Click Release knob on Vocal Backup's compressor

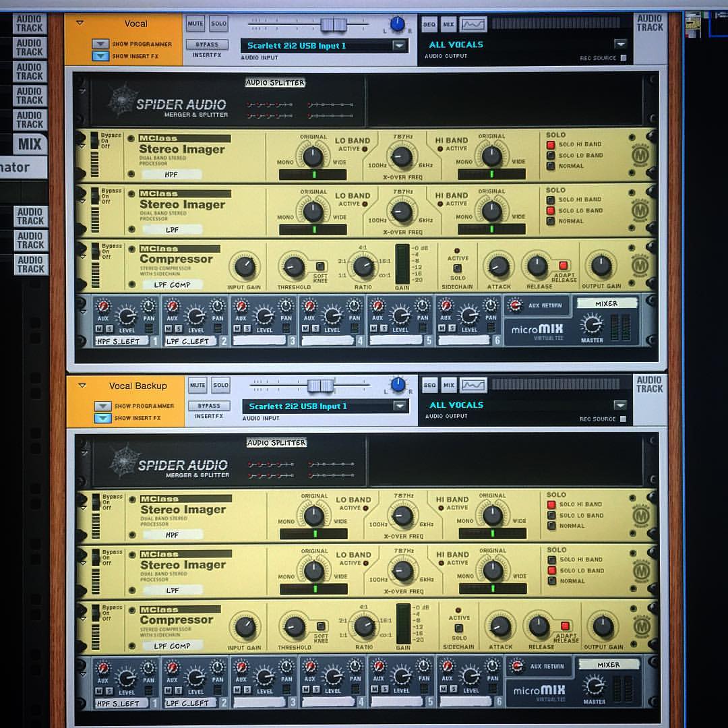pyautogui.click(x=539, y=626)
